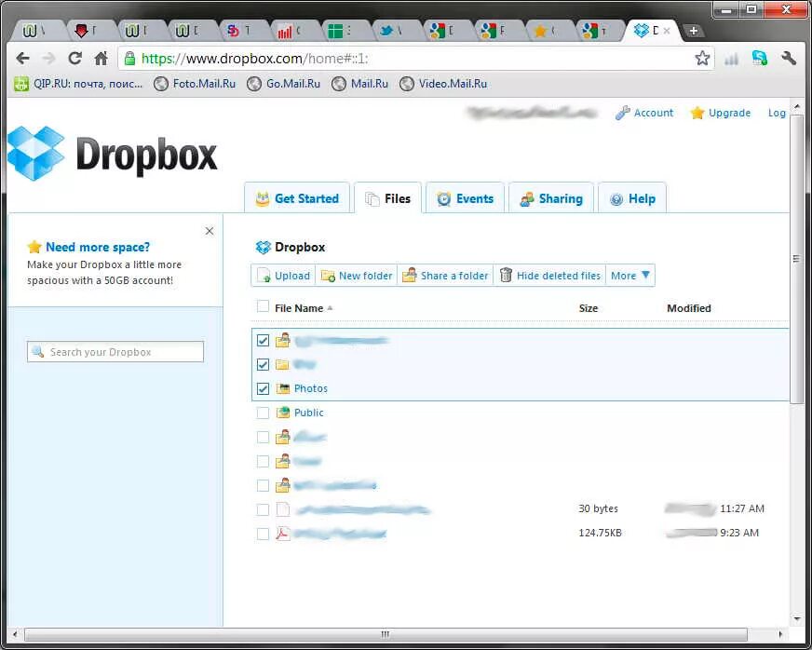Click the star icon beside Need more space

click(34, 247)
